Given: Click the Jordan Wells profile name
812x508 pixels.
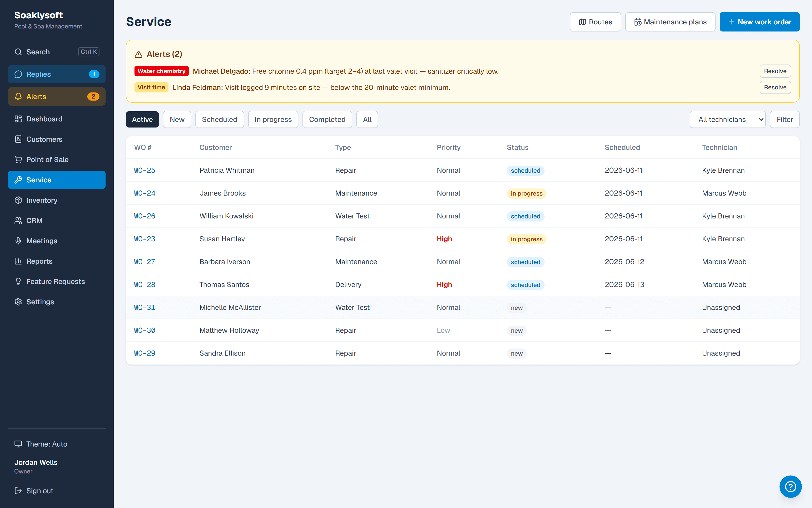Looking at the screenshot, I should pos(36,462).
